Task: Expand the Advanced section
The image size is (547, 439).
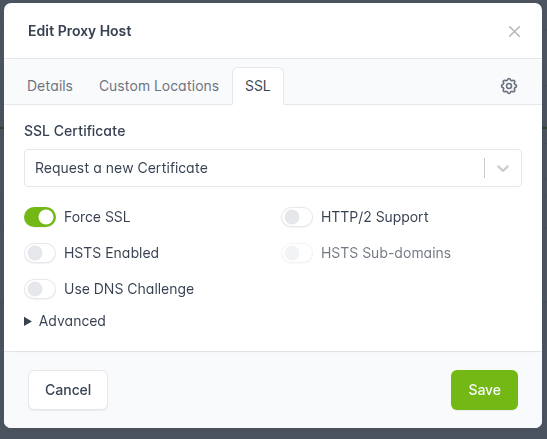Action: [x=65, y=321]
